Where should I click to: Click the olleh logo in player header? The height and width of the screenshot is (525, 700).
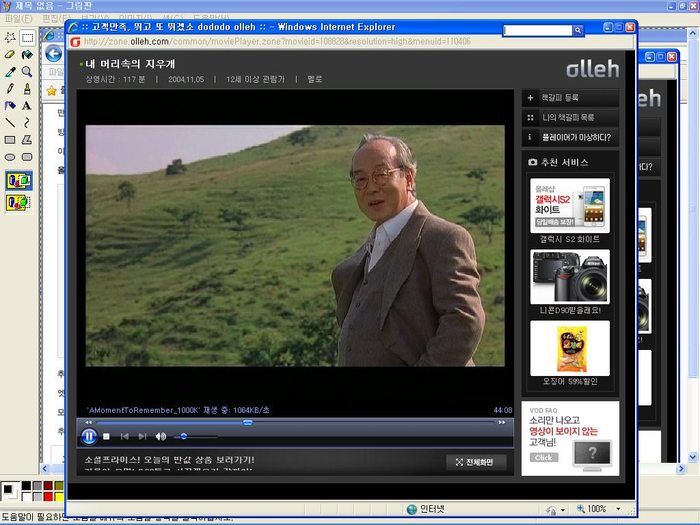592,68
